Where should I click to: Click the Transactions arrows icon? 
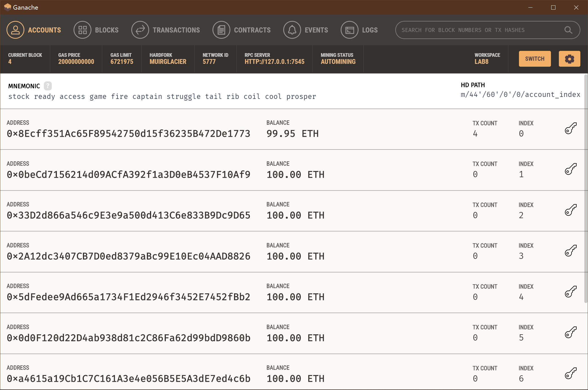coord(140,30)
